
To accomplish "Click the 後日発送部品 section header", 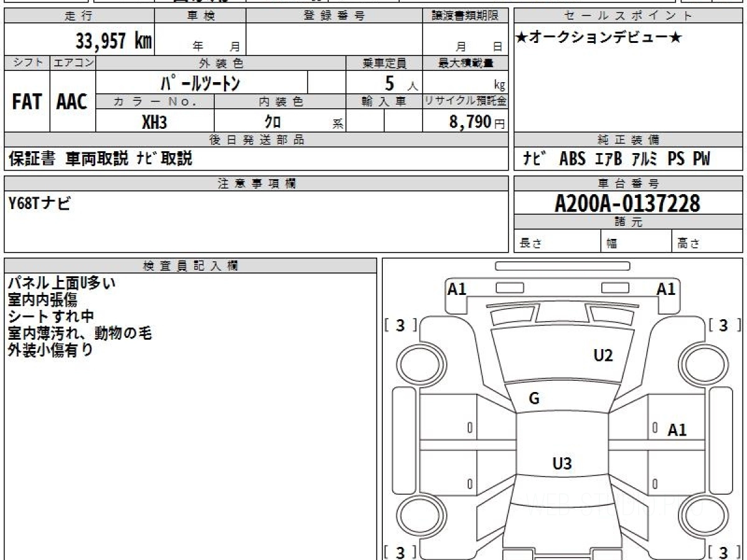I will (256, 140).
